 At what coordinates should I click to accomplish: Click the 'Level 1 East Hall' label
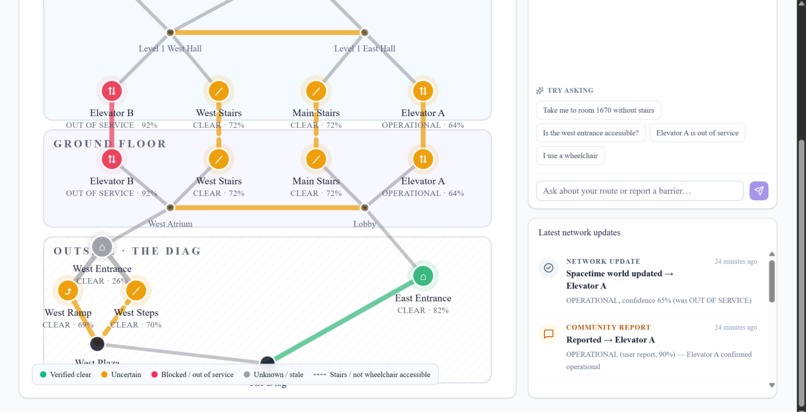click(364, 48)
